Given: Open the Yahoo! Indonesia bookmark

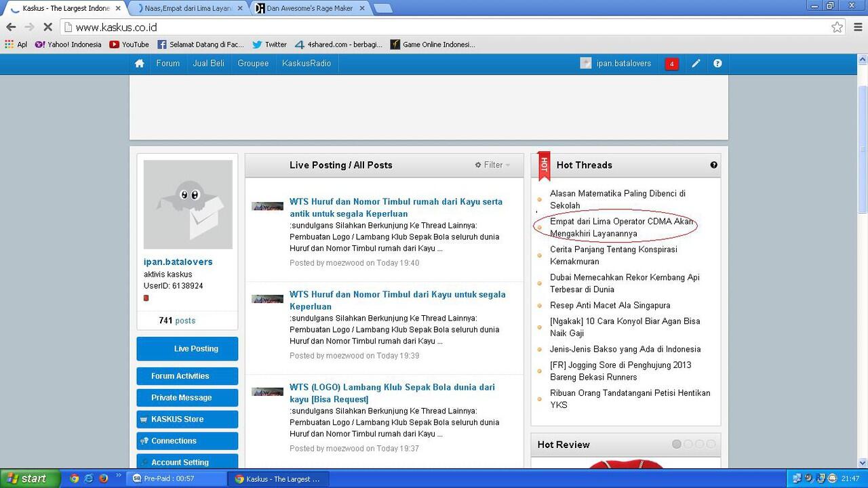Looking at the screenshot, I should [x=68, y=45].
